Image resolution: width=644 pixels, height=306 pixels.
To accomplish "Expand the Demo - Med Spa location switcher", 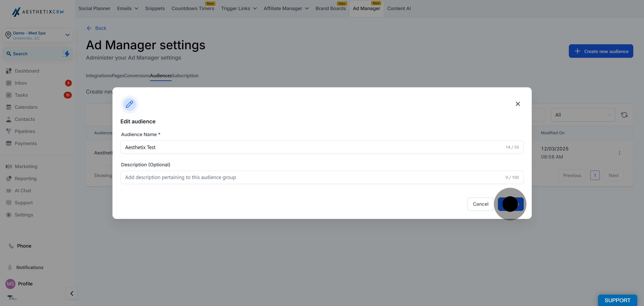I will click(x=67, y=35).
